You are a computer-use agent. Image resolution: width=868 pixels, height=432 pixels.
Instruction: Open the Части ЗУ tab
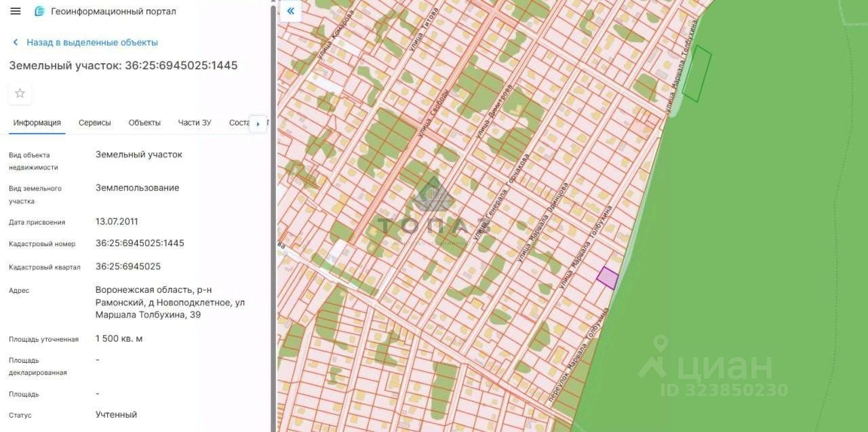pos(195,123)
